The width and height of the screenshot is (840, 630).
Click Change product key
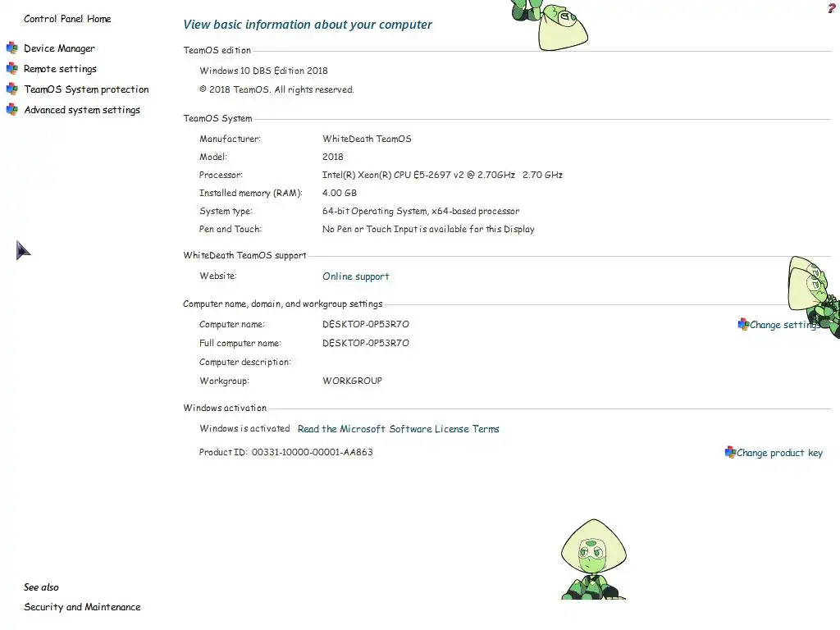(x=779, y=453)
